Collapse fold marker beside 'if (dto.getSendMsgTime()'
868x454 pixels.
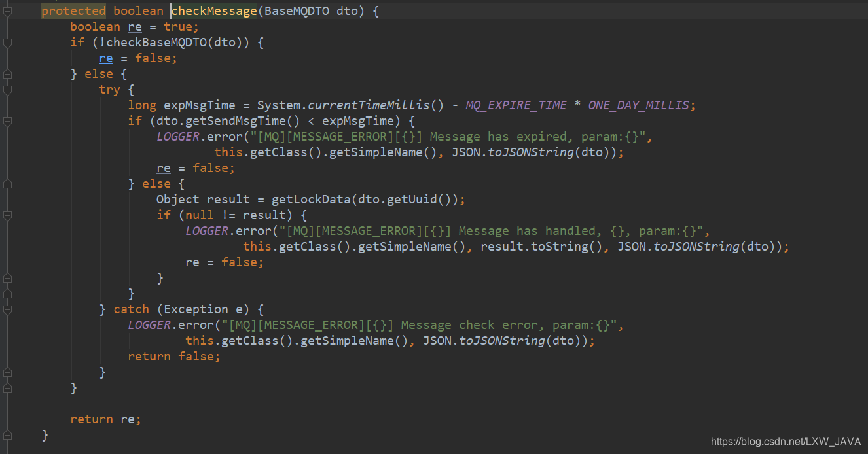7,121
